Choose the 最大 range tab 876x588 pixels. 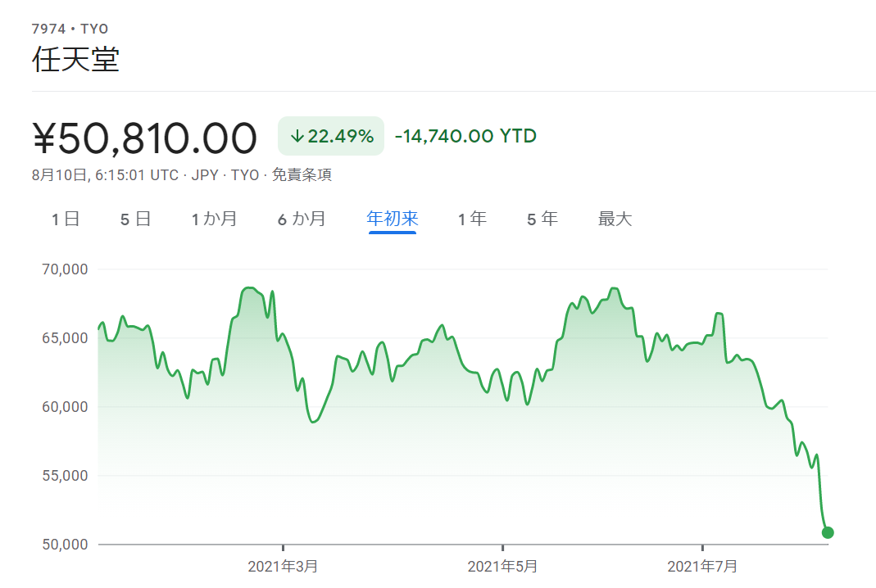tap(615, 219)
